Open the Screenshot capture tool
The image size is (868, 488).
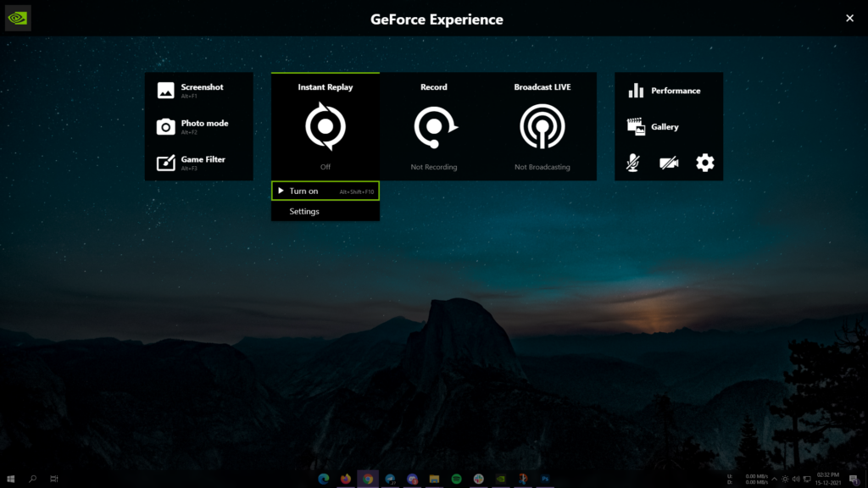[x=198, y=87]
